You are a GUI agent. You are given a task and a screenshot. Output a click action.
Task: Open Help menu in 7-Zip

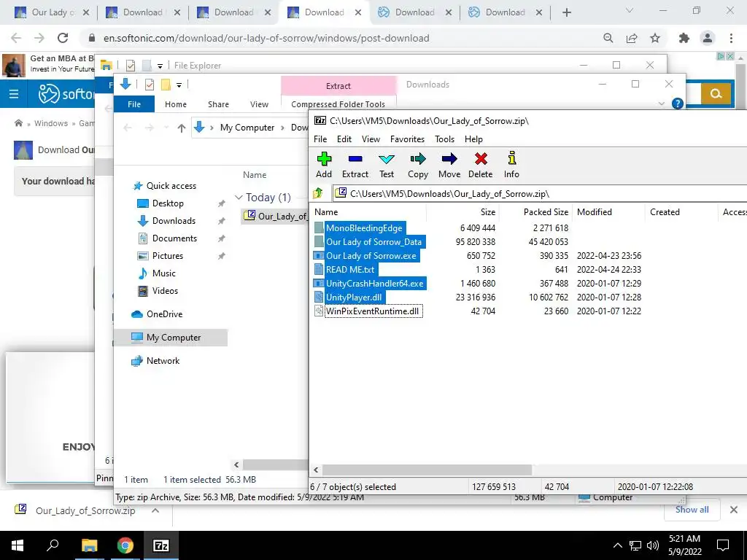pyautogui.click(x=473, y=139)
